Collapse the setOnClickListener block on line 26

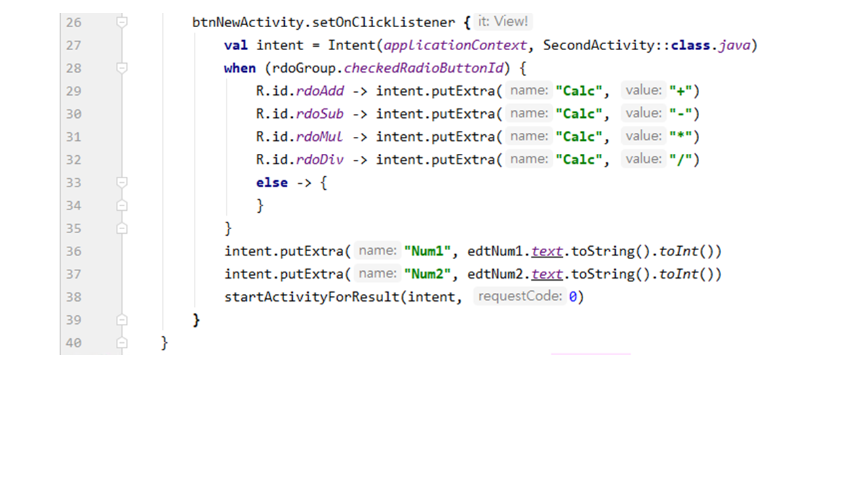coord(122,22)
